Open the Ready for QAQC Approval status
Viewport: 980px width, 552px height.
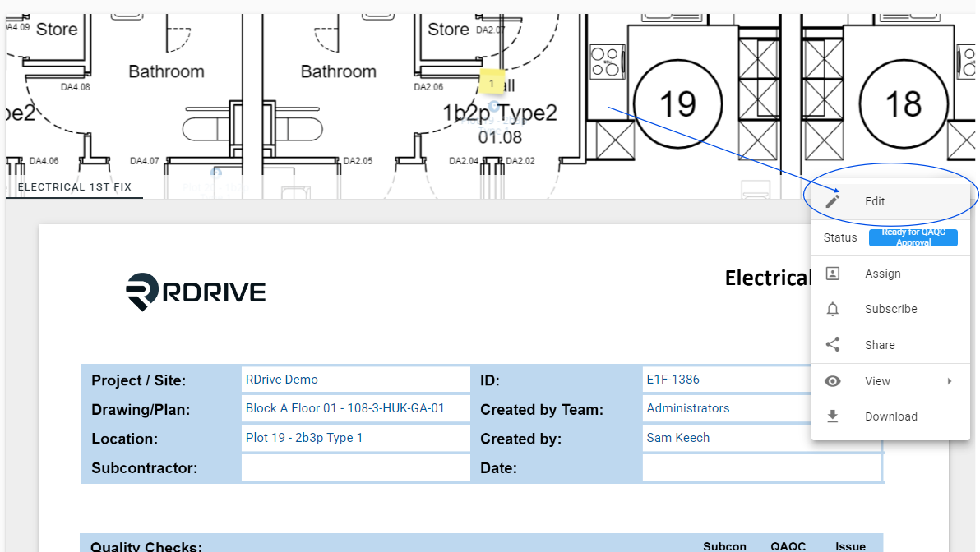point(913,237)
